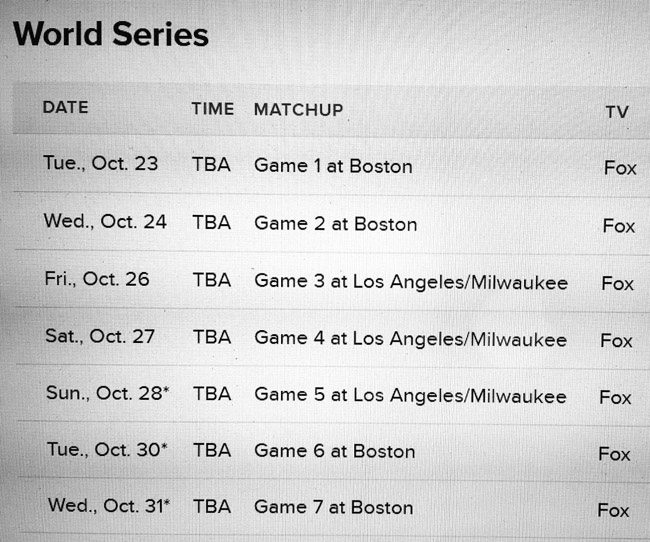
Task: Select the Wed., Oct. 24 date
Action: (x=105, y=221)
